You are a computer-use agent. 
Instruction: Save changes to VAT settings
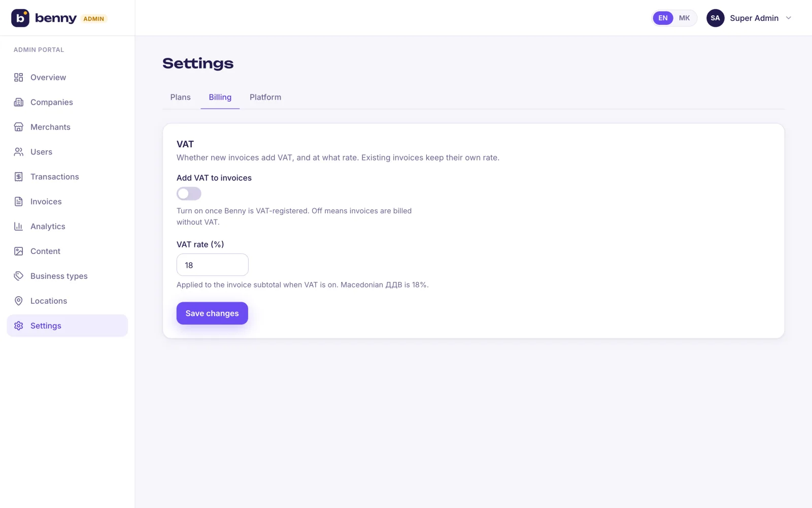point(212,313)
